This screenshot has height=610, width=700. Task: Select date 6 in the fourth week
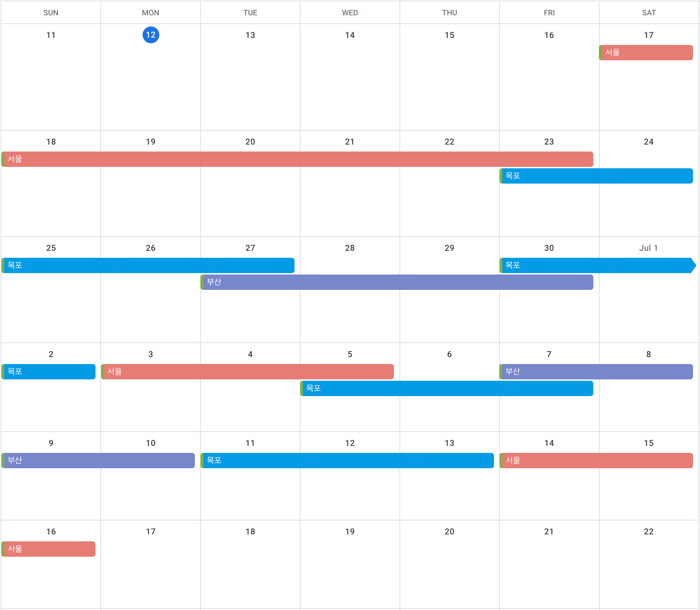click(x=450, y=354)
